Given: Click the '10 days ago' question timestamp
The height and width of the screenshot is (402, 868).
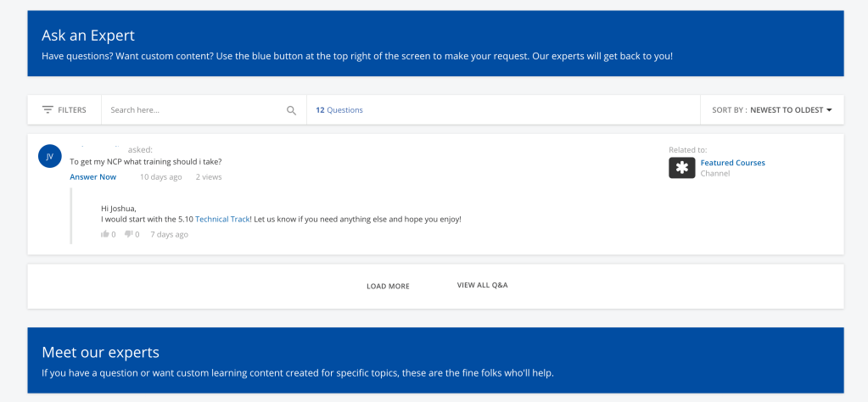Looking at the screenshot, I should pyautogui.click(x=160, y=177).
